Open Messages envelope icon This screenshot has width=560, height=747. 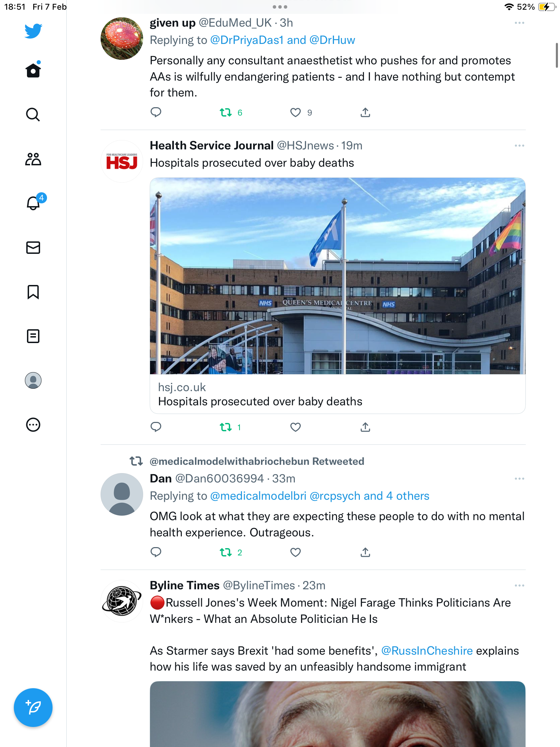tap(33, 248)
